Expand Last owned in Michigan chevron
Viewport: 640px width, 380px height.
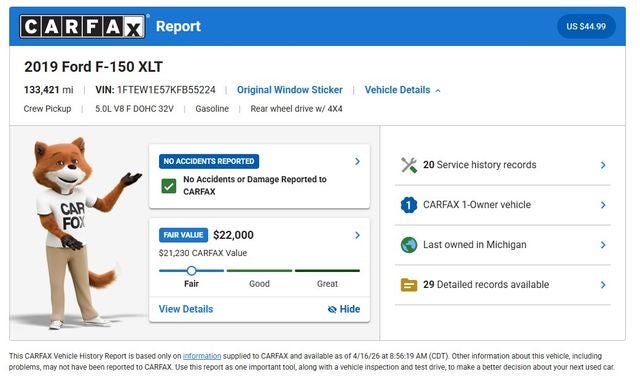click(x=603, y=245)
